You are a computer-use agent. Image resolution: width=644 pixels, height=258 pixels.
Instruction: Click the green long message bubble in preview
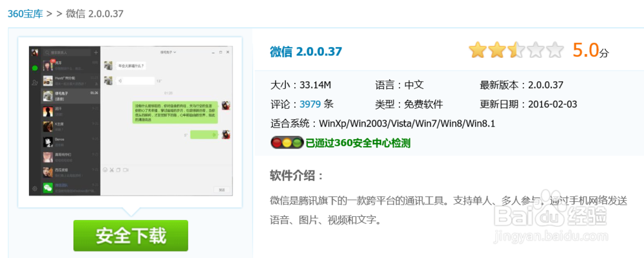point(175,112)
